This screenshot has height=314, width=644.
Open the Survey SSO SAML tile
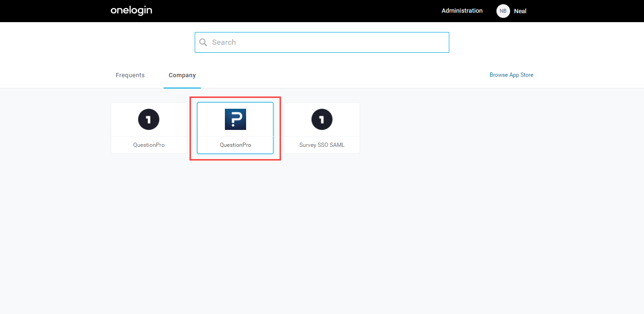(x=322, y=127)
